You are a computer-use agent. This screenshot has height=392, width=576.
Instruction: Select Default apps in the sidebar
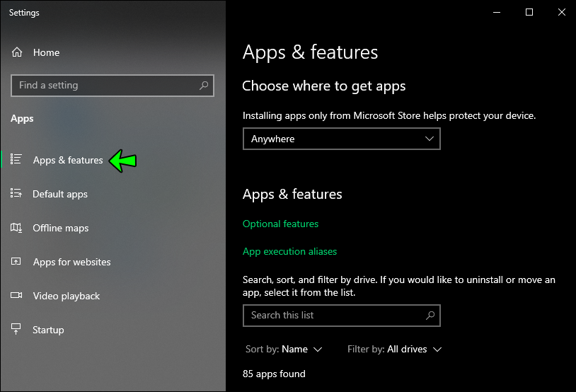(x=60, y=194)
